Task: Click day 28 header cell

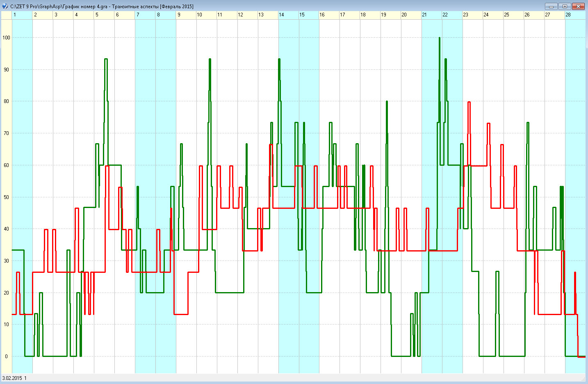Action: point(575,15)
